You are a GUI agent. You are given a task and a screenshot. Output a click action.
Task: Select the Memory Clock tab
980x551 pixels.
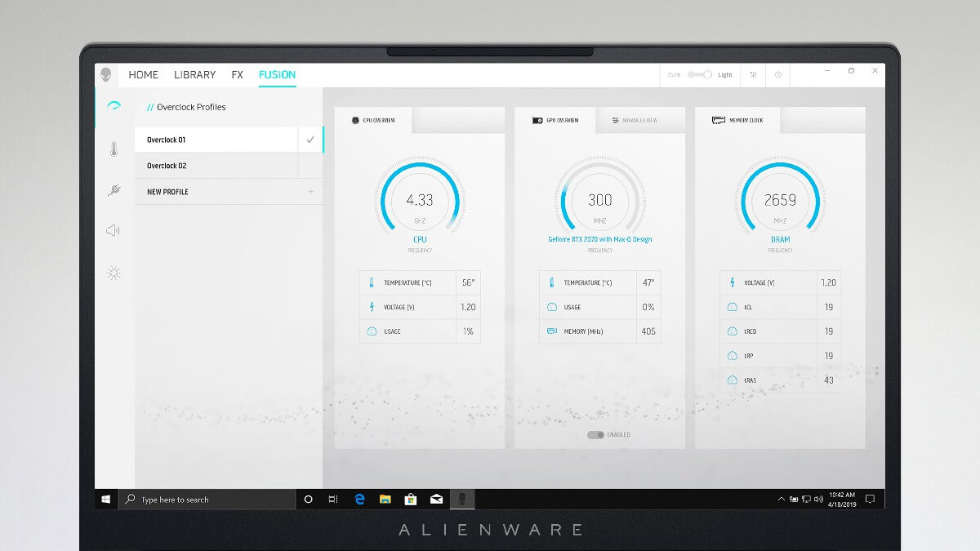click(x=737, y=120)
